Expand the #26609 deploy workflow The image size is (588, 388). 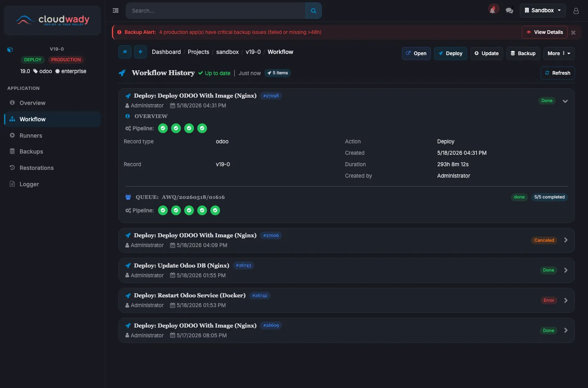566,330
